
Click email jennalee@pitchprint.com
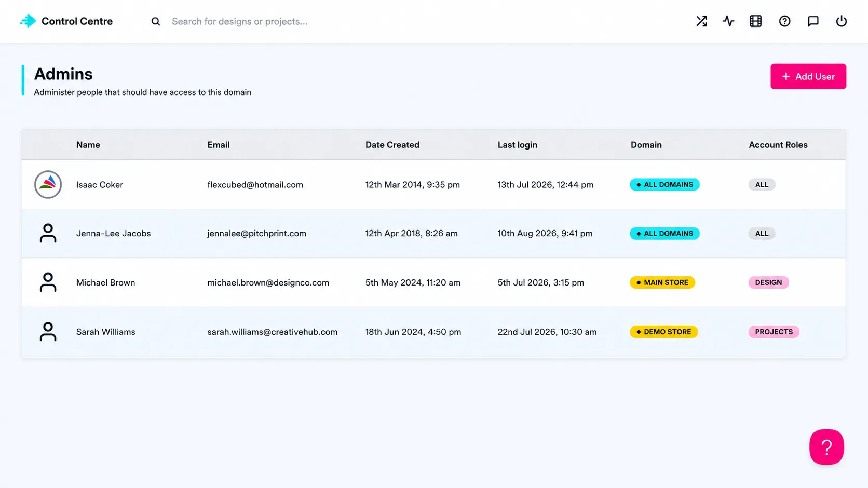point(257,233)
